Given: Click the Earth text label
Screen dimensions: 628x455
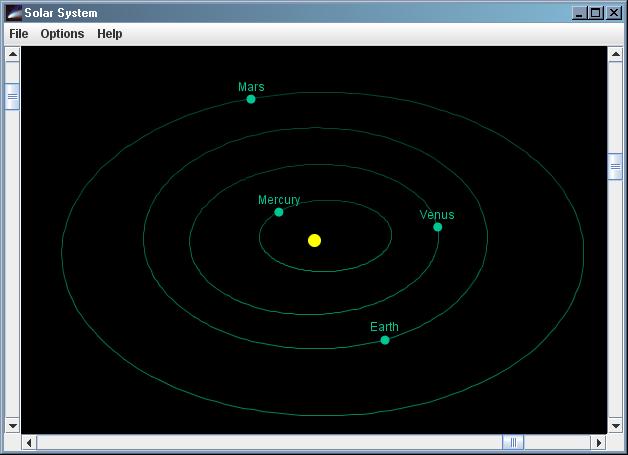Looking at the screenshot, I should pyautogui.click(x=384, y=327).
